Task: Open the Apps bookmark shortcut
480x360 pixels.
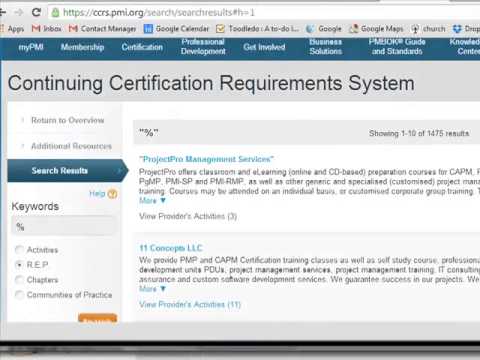Action: point(12,29)
